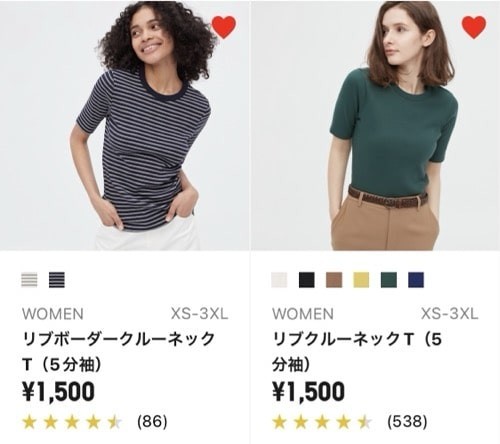Click the ¥1,500 price of striped tee
The image size is (500, 444).
coord(59,392)
